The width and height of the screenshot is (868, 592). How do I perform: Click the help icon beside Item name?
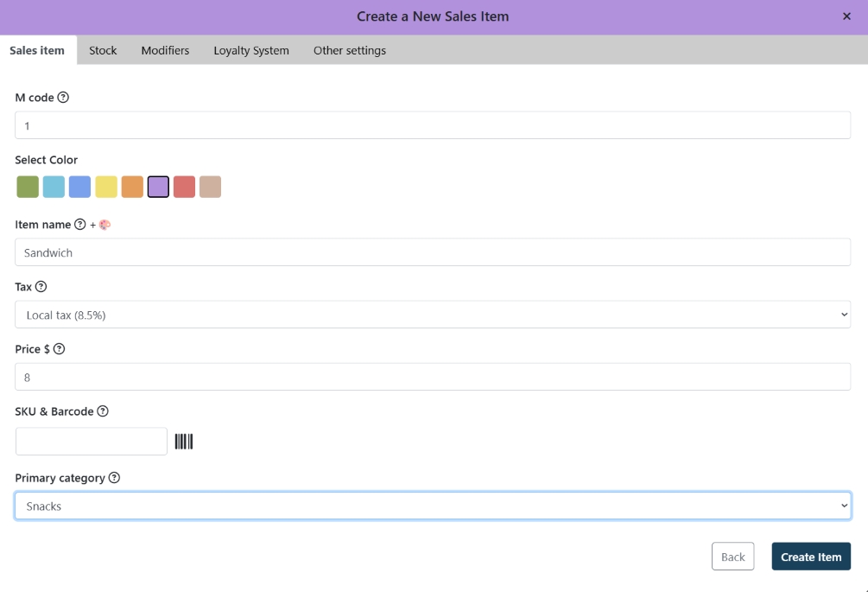pos(78,224)
